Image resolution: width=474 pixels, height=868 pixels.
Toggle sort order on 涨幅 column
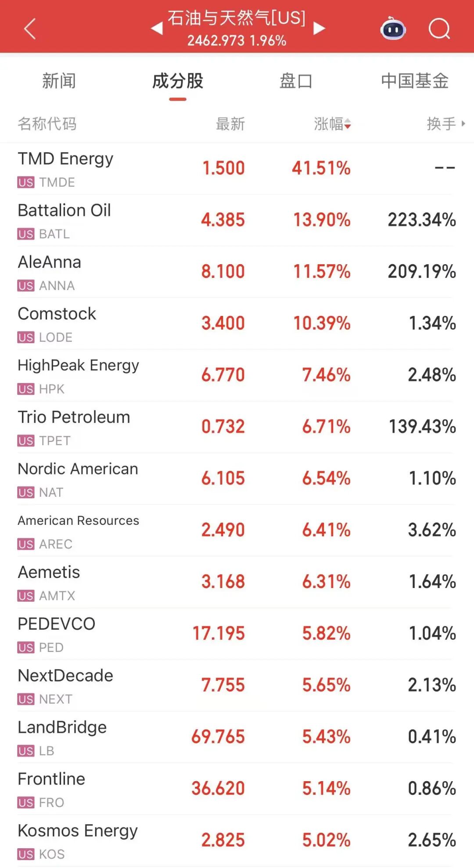(332, 124)
